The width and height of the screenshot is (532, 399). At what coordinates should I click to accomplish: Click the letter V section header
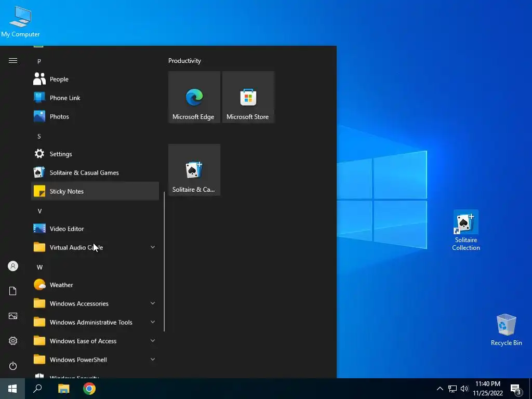pos(39,211)
